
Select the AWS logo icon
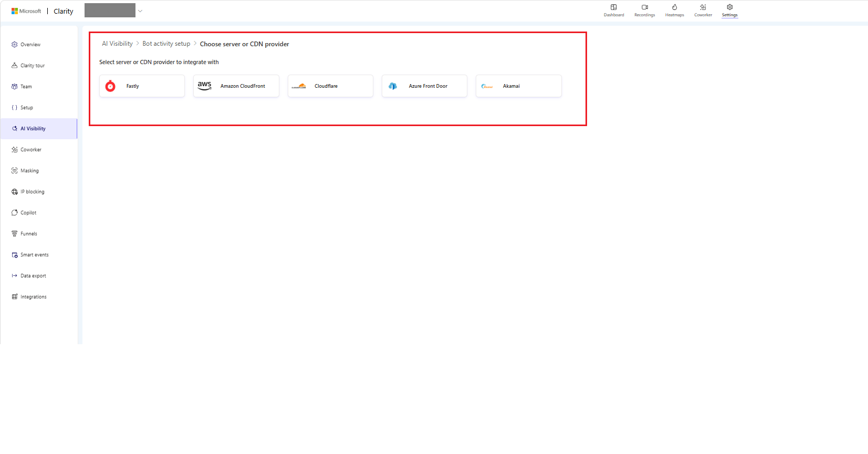point(204,86)
